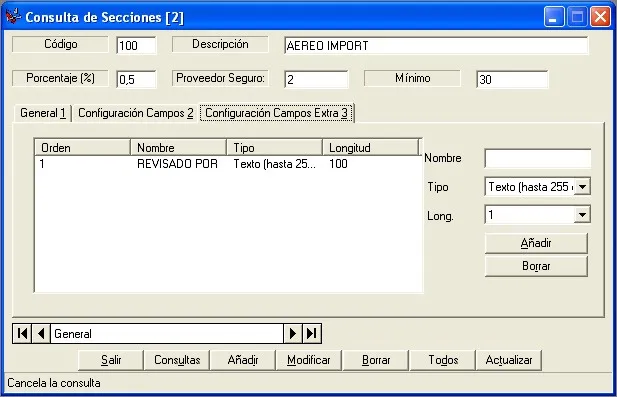Image resolution: width=617 pixels, height=397 pixels.
Task: Click the Salir button
Action: tap(111, 360)
